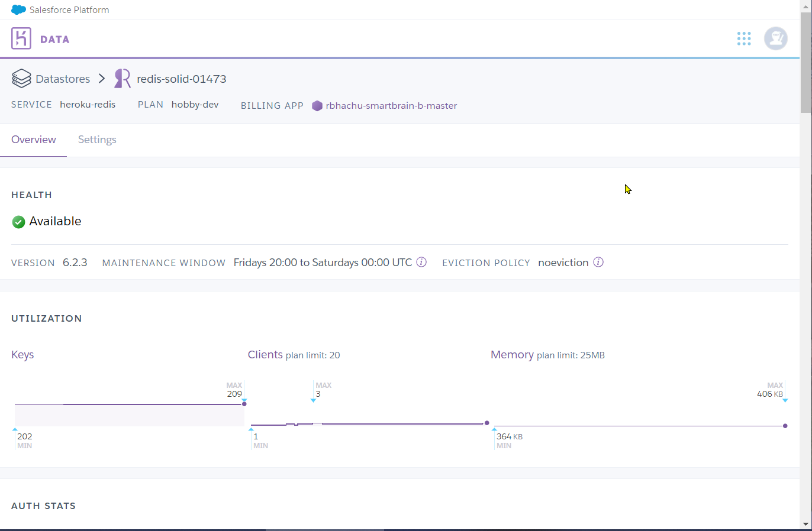The height and width of the screenshot is (531, 812).
Task: Click the breadcrumb chevron separator
Action: [102, 78]
